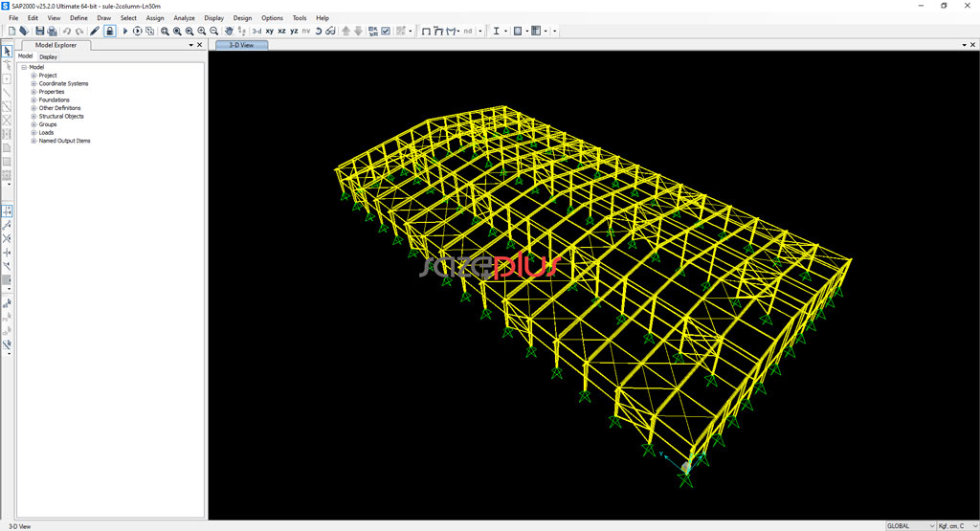
Task: Toggle the Lock Model padlock icon
Action: 109,31
